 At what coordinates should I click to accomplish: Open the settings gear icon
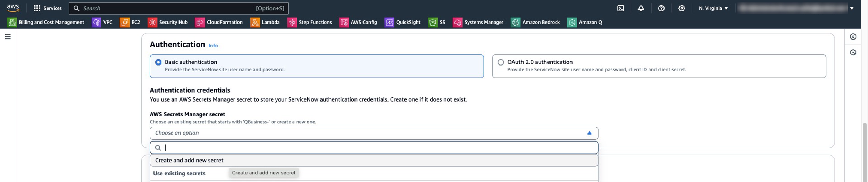tap(682, 8)
